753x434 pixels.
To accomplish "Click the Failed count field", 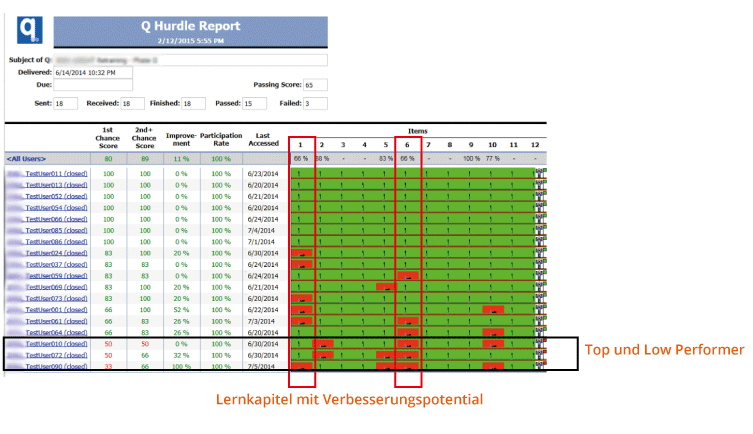I will (314, 103).
